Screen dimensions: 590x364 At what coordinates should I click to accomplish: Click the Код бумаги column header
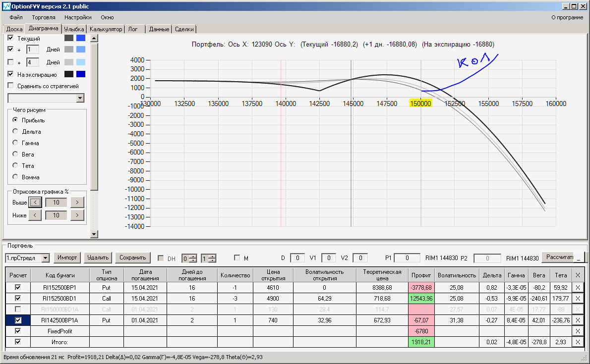coord(60,275)
